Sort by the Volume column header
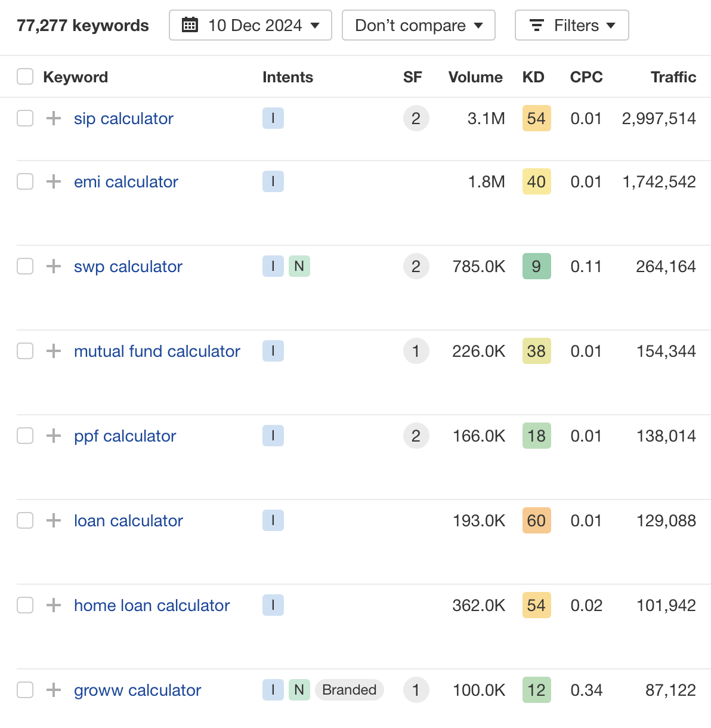711x728 pixels. [x=475, y=76]
